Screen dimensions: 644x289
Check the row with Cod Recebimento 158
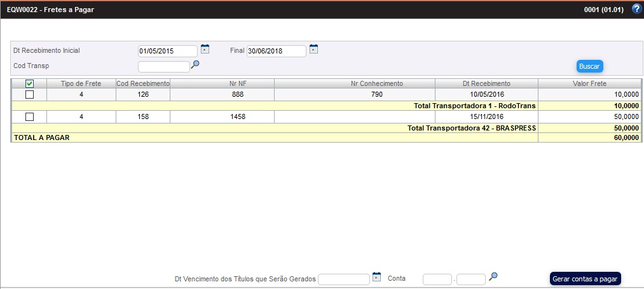coord(29,116)
